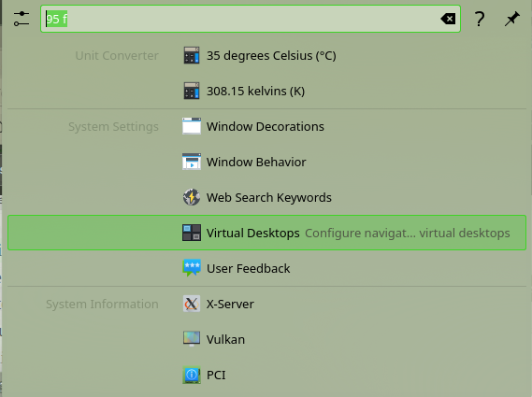The height and width of the screenshot is (397, 532).
Task: Launch the highlighted Virtual Desktops entry
Action: [266, 233]
